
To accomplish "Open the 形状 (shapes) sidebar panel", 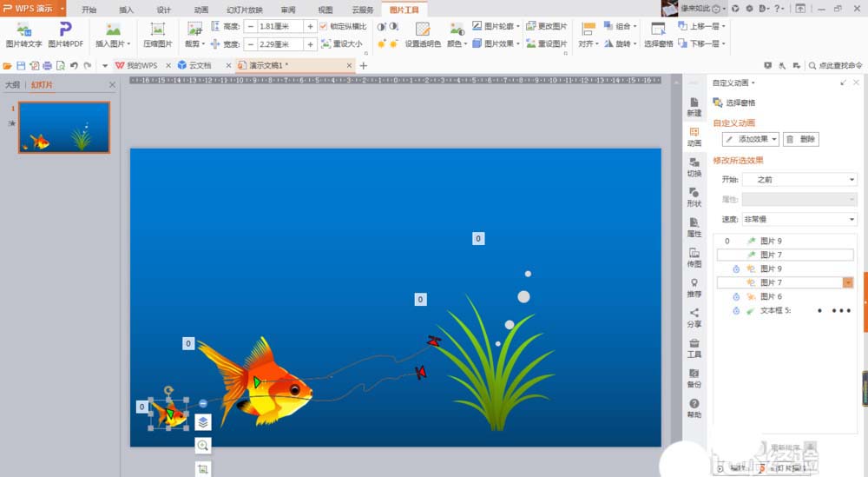I will [x=694, y=197].
